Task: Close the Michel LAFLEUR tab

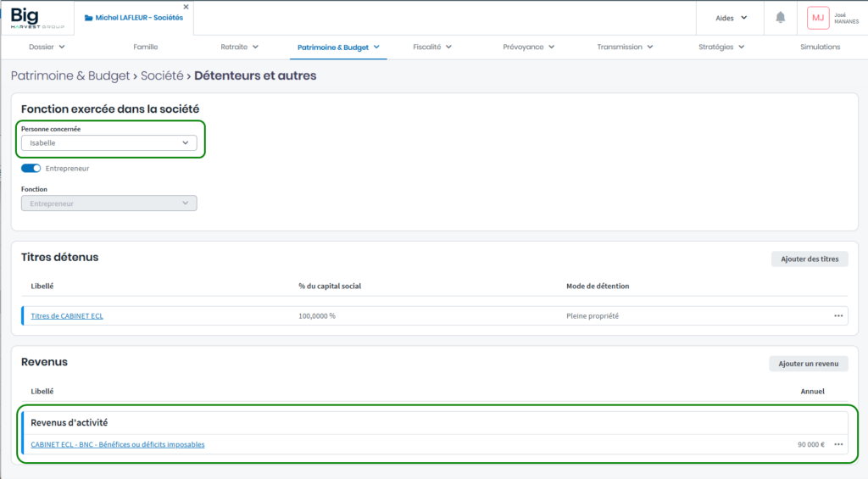Action: click(x=186, y=7)
